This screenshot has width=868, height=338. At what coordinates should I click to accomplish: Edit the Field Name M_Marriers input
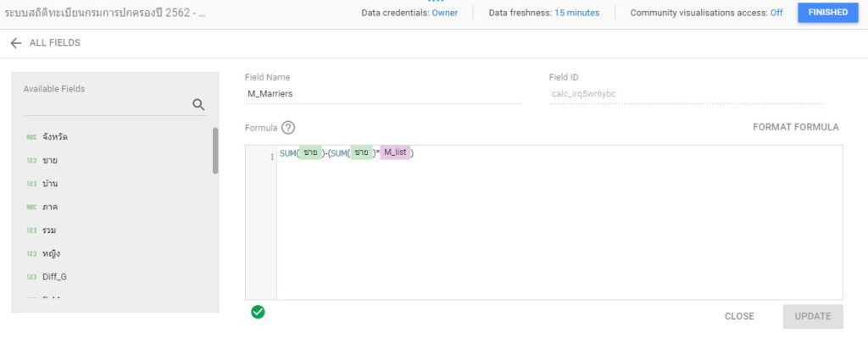[382, 94]
